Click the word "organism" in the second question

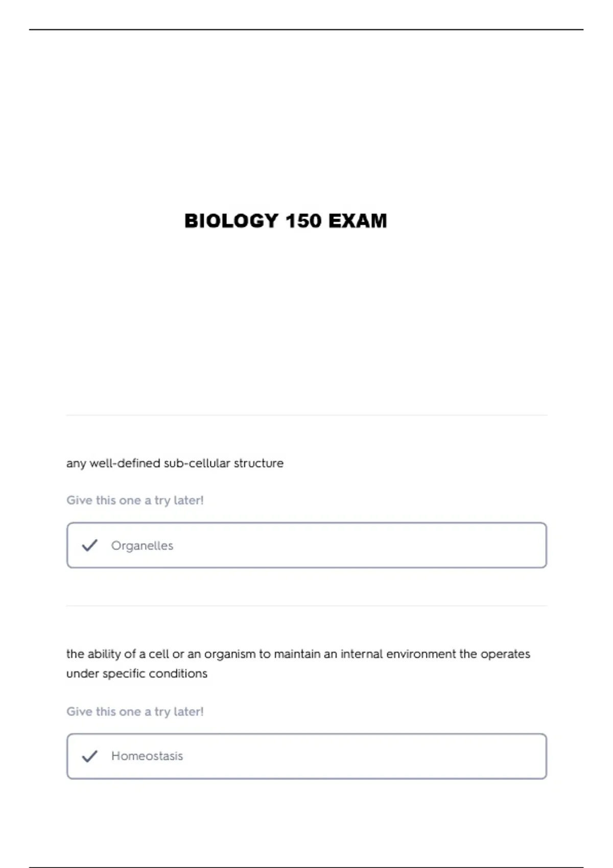point(230,654)
